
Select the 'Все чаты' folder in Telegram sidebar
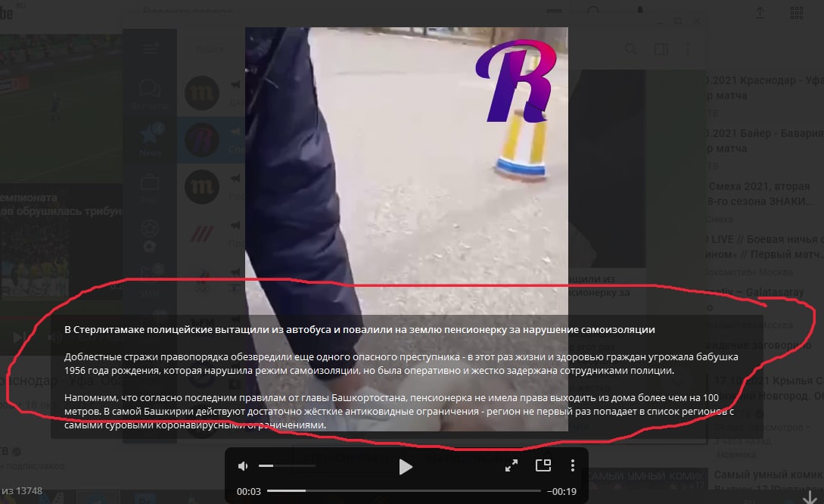pos(150,94)
